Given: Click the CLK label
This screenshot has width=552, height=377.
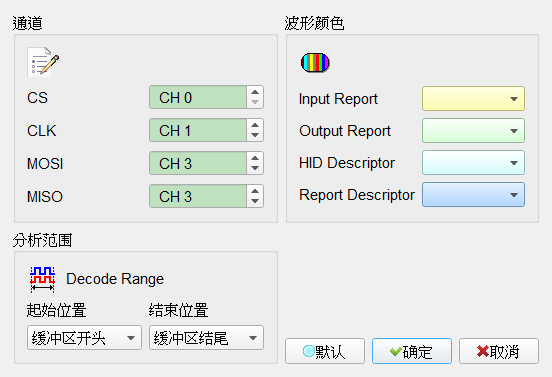Looking at the screenshot, I should [x=42, y=131].
